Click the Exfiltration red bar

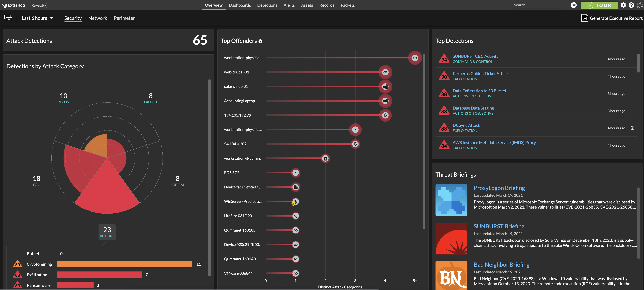click(x=99, y=275)
